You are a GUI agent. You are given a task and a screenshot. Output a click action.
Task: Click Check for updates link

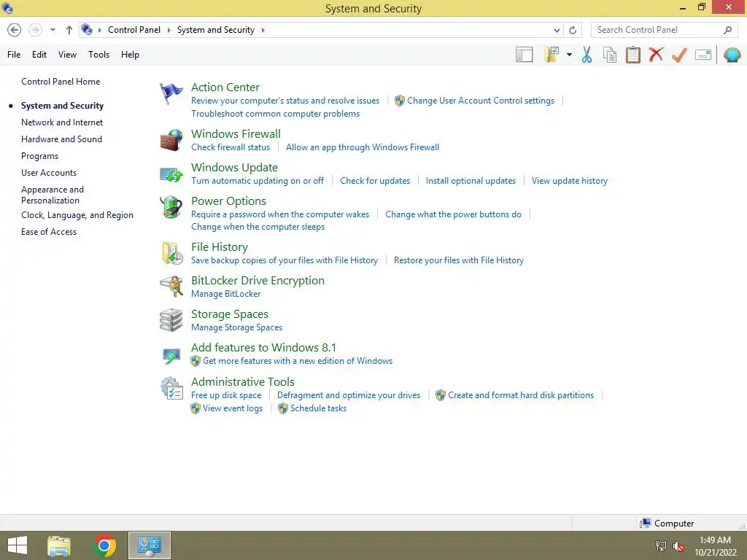pos(375,181)
